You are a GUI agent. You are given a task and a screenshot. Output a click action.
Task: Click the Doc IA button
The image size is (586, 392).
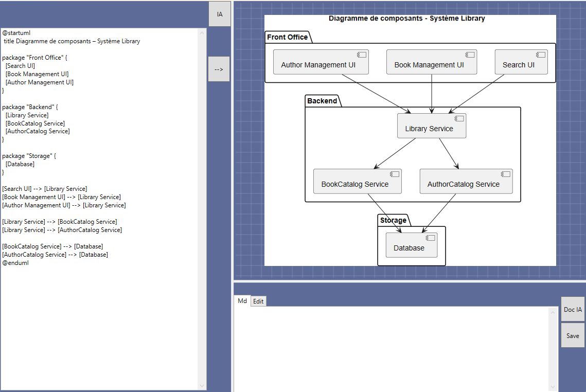(x=573, y=309)
